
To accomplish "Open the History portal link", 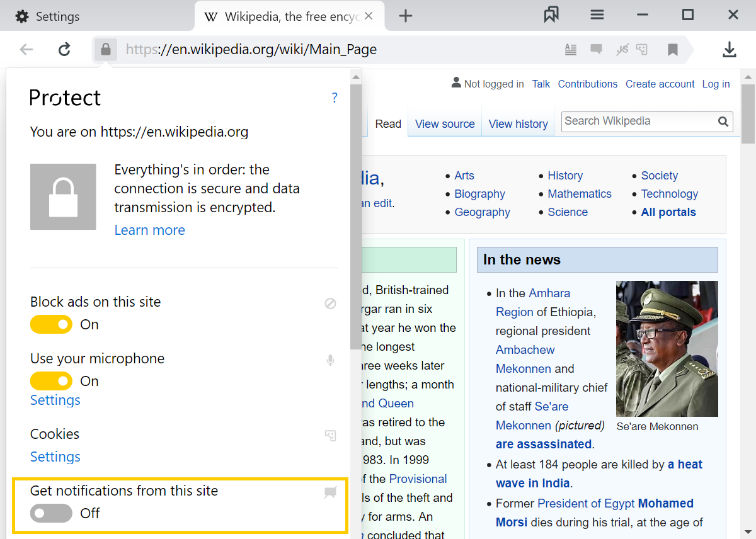I will click(x=565, y=176).
